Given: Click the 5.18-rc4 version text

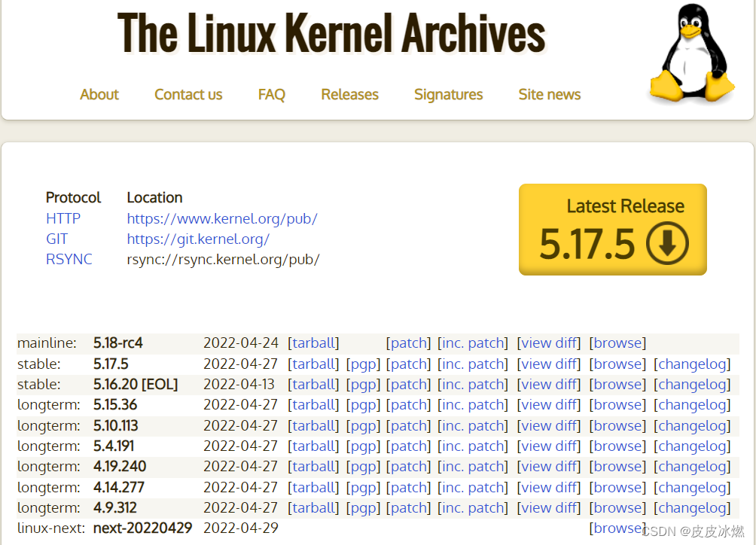Looking at the screenshot, I should pos(118,343).
